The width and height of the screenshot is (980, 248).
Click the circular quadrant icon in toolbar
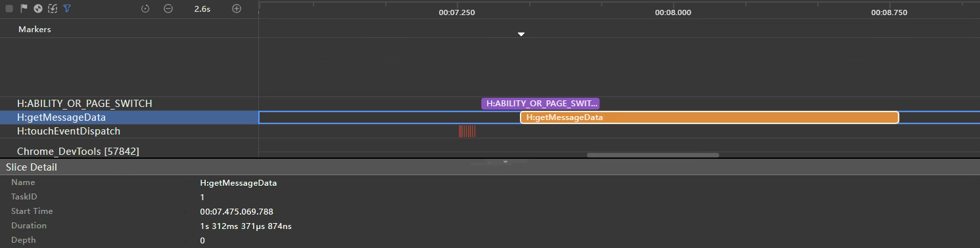point(38,9)
